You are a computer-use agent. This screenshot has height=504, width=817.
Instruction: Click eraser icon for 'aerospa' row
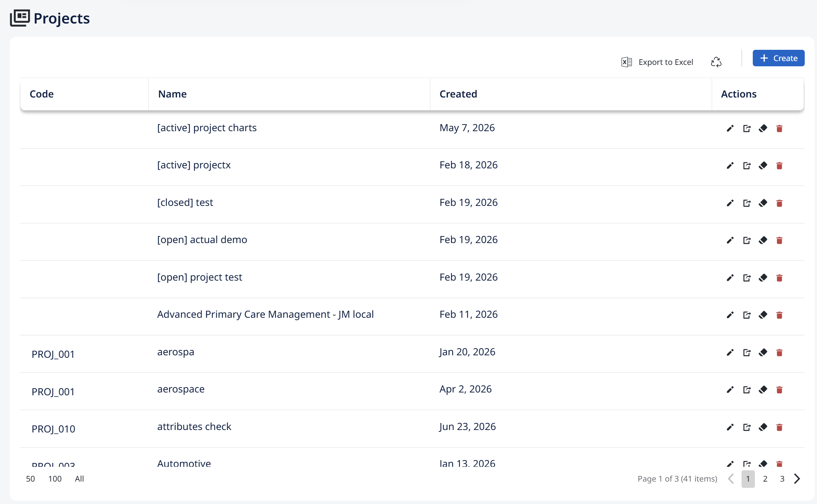[763, 352]
